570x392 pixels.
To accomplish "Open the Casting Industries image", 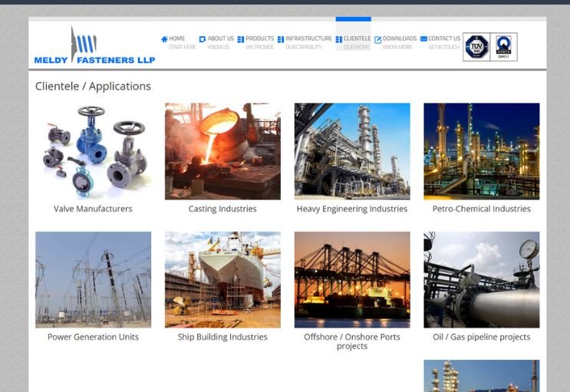I will point(222,151).
